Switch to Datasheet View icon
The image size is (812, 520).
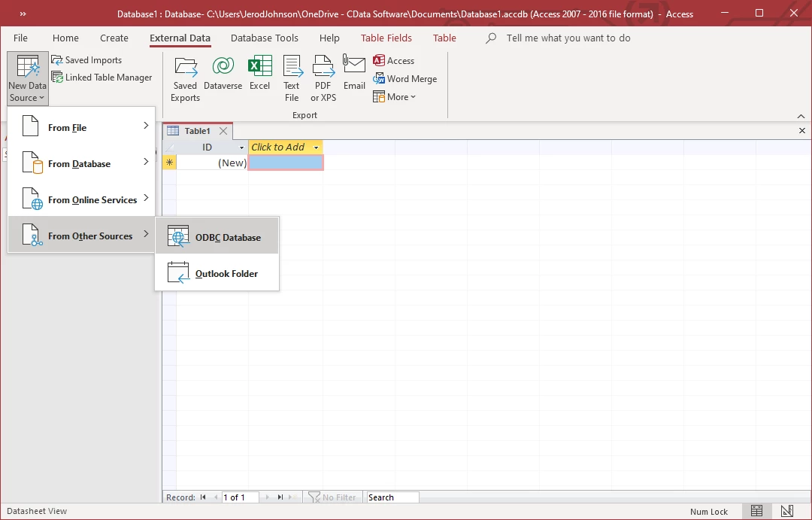point(756,511)
